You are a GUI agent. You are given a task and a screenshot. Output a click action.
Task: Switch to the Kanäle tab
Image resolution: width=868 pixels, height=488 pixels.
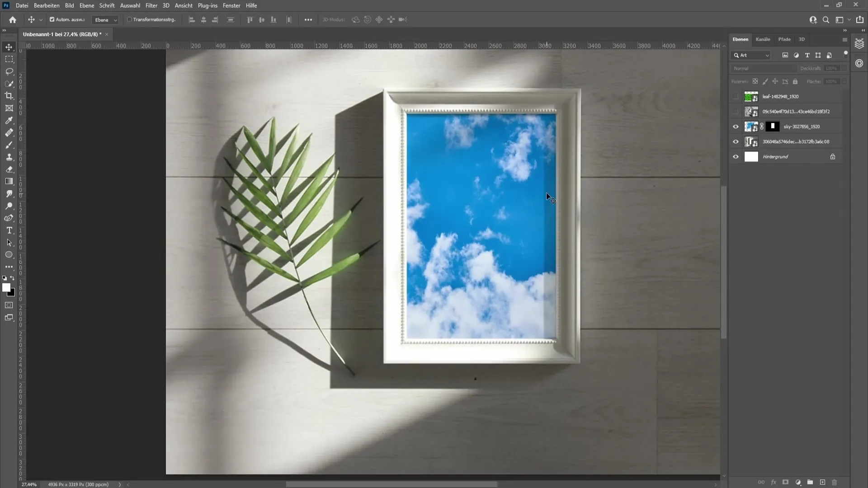point(763,39)
